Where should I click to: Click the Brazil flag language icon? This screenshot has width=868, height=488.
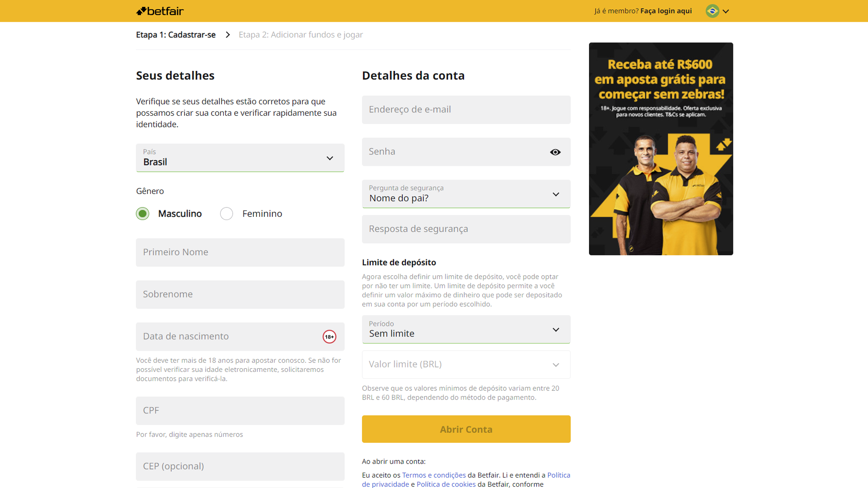(x=712, y=11)
